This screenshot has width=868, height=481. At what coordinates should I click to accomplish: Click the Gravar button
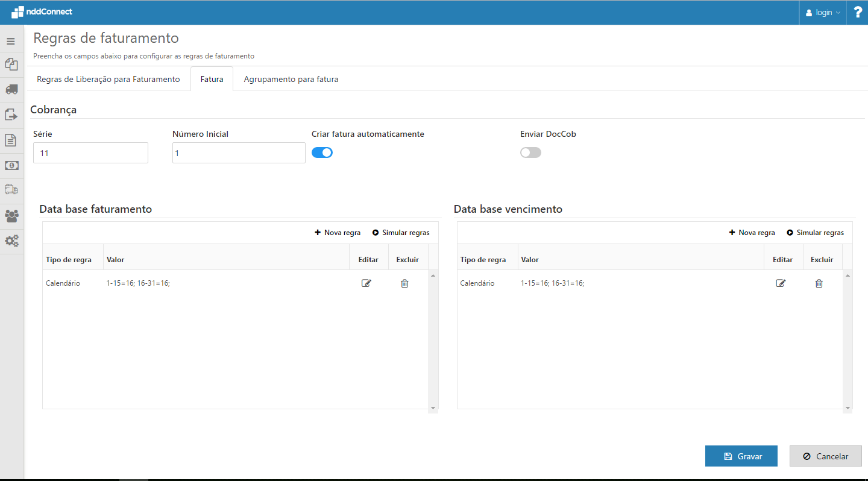click(x=741, y=456)
